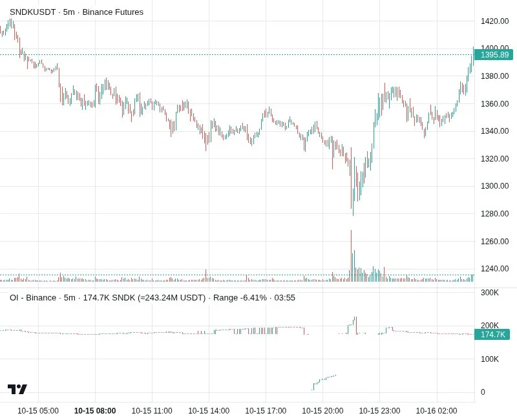The width and height of the screenshot is (517, 420).
Task: Click the open interest value tag 174.7K
Action: [x=492, y=335]
